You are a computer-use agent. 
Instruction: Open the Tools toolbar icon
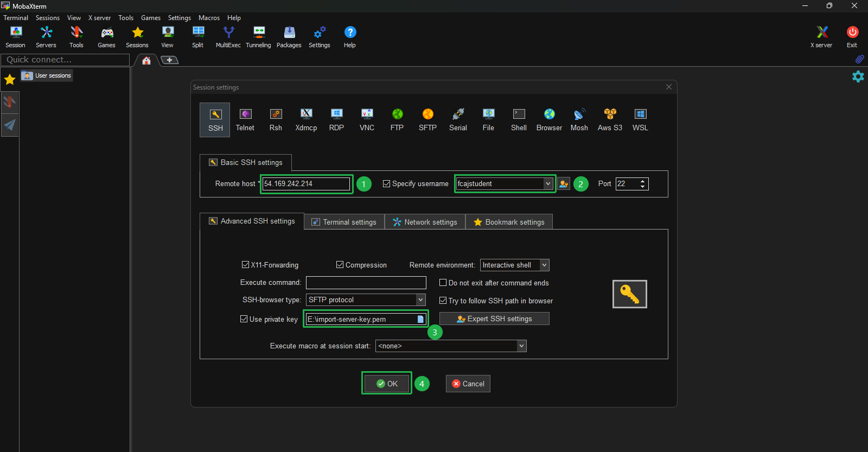tap(76, 37)
